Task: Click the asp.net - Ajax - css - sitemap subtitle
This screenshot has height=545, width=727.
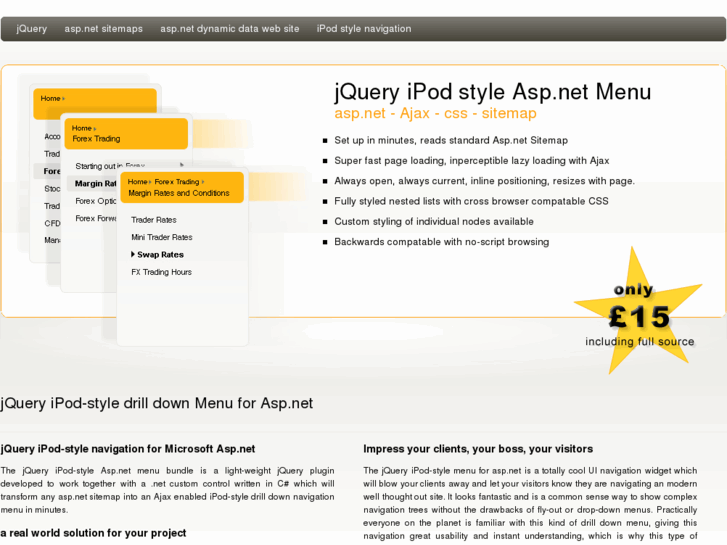Action: click(x=435, y=113)
